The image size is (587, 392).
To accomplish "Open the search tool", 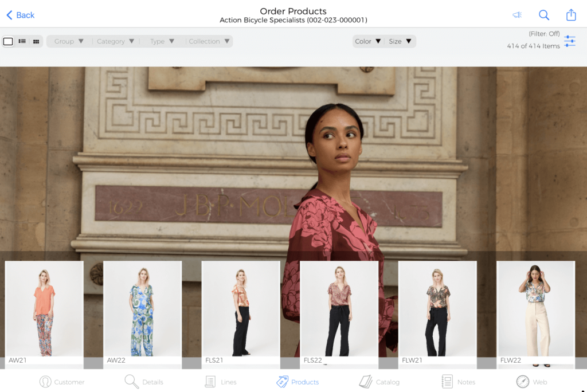I will 543,14.
